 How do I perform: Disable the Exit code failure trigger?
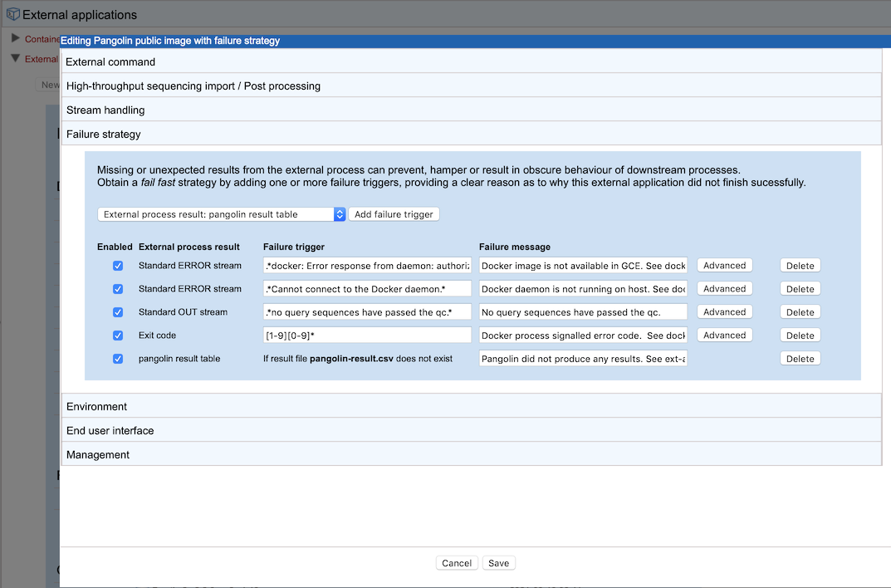(117, 335)
